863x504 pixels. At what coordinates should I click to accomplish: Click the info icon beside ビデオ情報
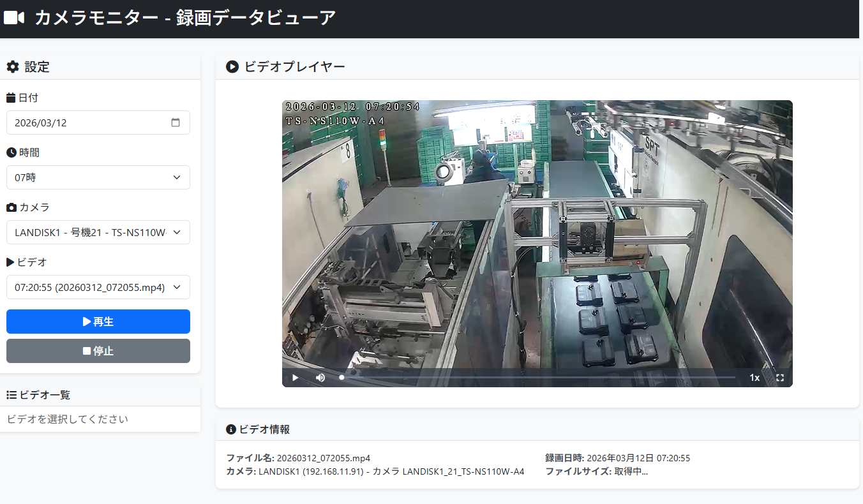tap(231, 429)
